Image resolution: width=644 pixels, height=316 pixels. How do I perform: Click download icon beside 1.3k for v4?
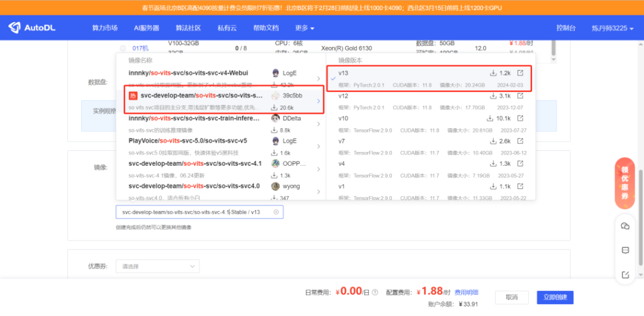point(493,164)
